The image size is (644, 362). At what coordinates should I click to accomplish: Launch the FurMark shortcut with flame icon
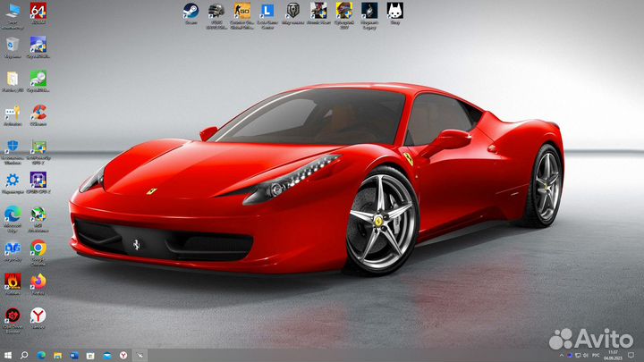(13, 284)
